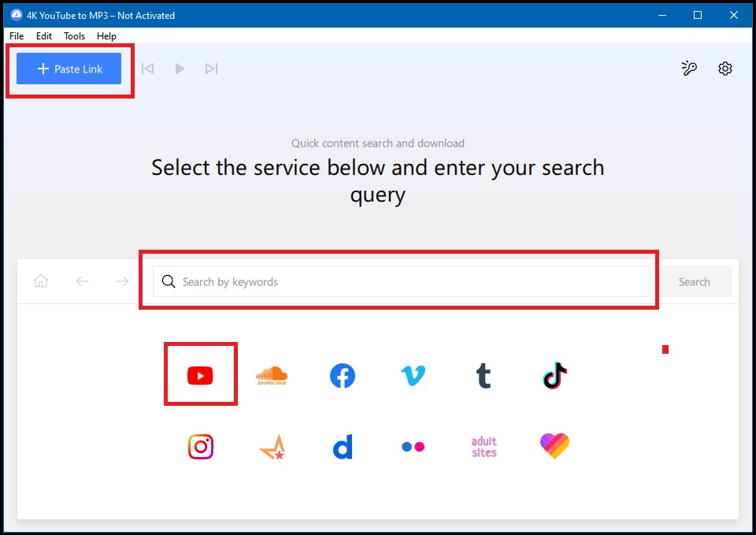Viewport: 756px width, 535px height.
Task: Open the Likee service with heart icon
Action: pos(554,446)
